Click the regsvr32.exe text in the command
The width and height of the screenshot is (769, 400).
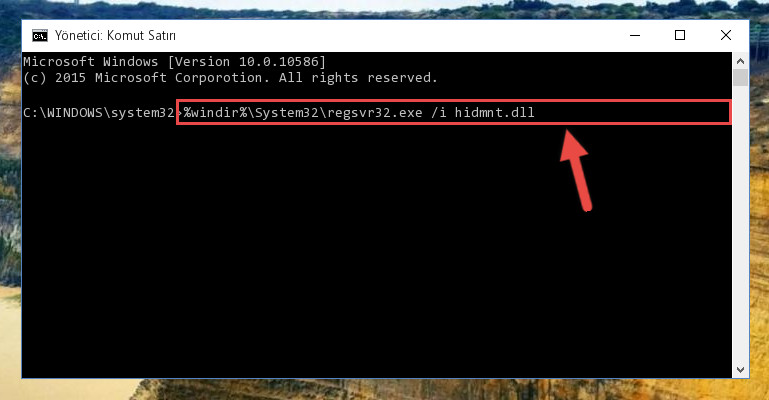coord(375,113)
